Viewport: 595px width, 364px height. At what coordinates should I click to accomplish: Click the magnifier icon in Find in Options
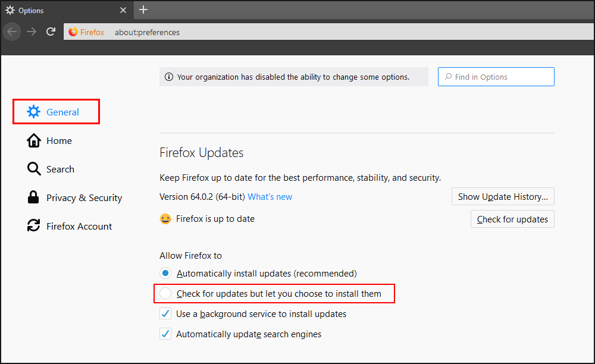448,77
